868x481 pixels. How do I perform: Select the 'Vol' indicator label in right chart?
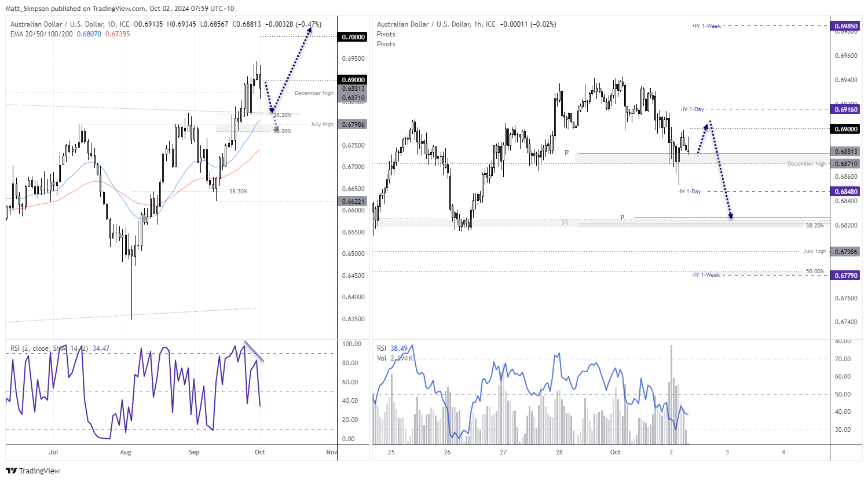(x=382, y=358)
